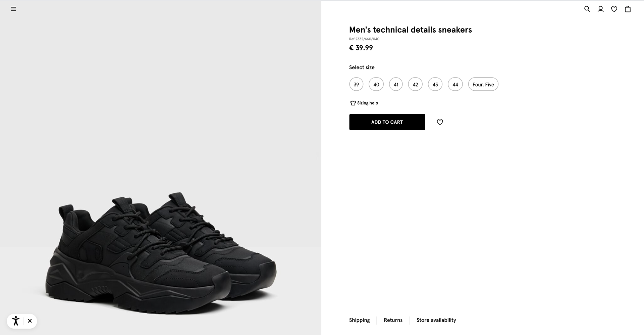This screenshot has width=644, height=335.
Task: Add sneakers to wishlist with heart icon
Action: click(440, 122)
